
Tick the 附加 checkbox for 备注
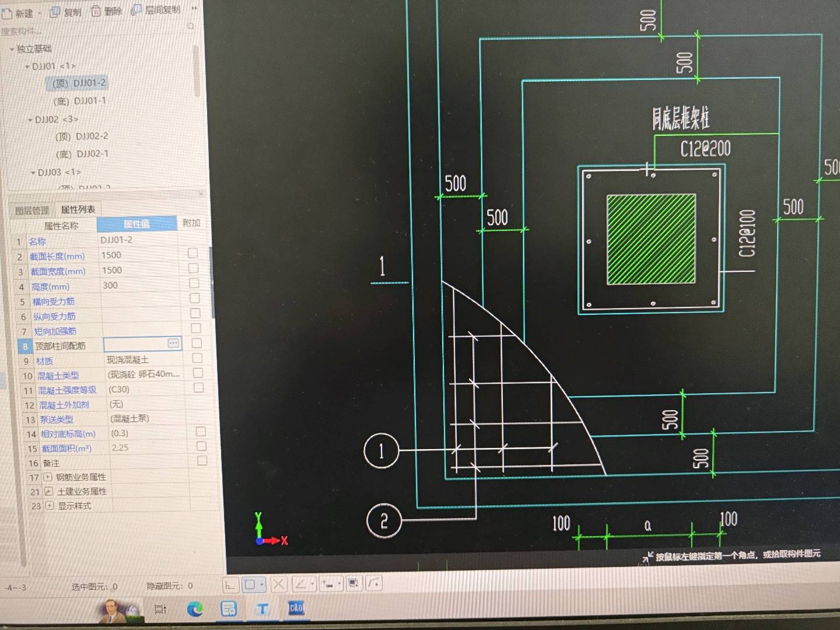tap(202, 460)
